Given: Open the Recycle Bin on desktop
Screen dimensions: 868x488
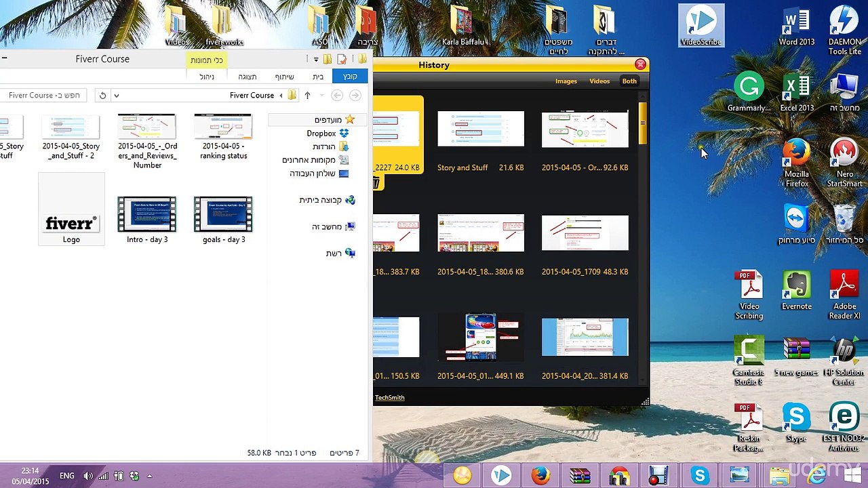Looking at the screenshot, I should pyautogui.click(x=844, y=225).
